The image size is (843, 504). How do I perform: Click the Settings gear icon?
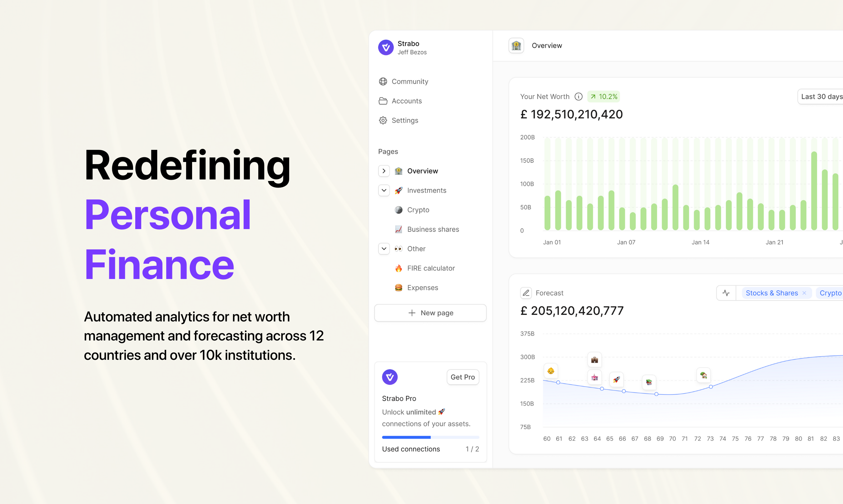383,120
